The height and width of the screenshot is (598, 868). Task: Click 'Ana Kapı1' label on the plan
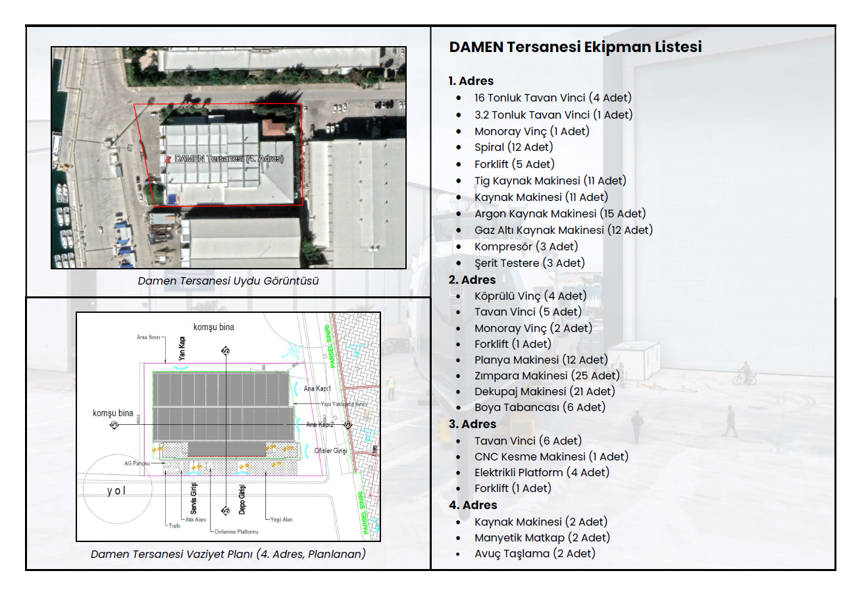[317, 389]
